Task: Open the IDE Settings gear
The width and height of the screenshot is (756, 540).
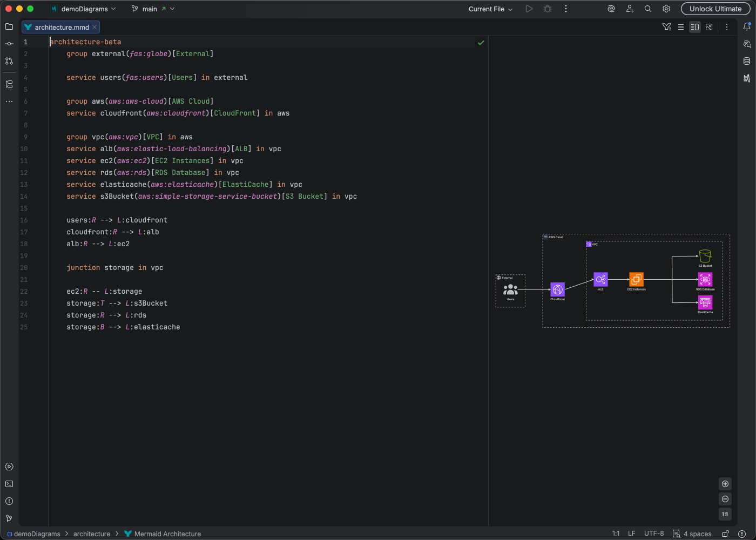Action: pos(666,9)
